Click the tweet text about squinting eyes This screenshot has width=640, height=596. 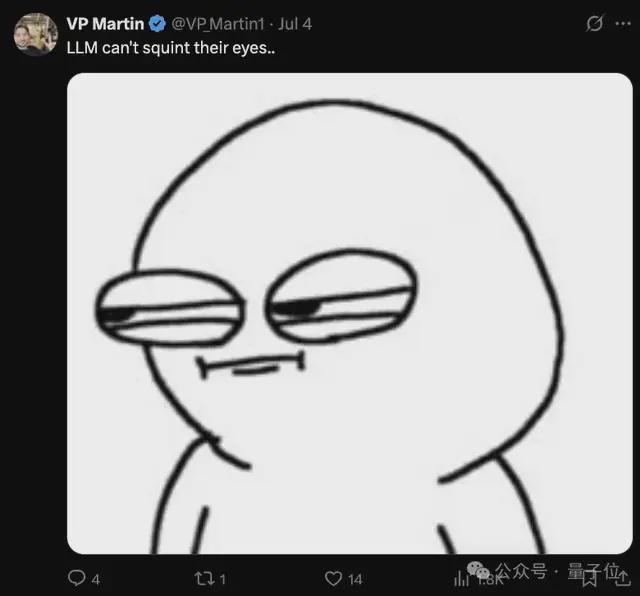tap(171, 48)
